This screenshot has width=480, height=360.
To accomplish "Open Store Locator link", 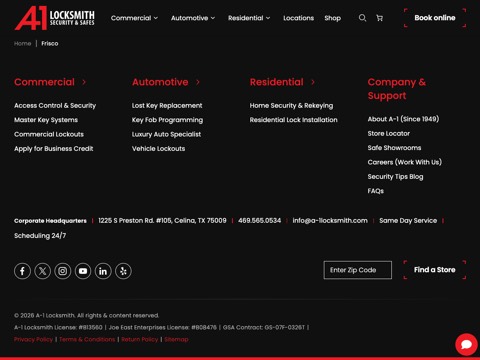I will click(389, 133).
